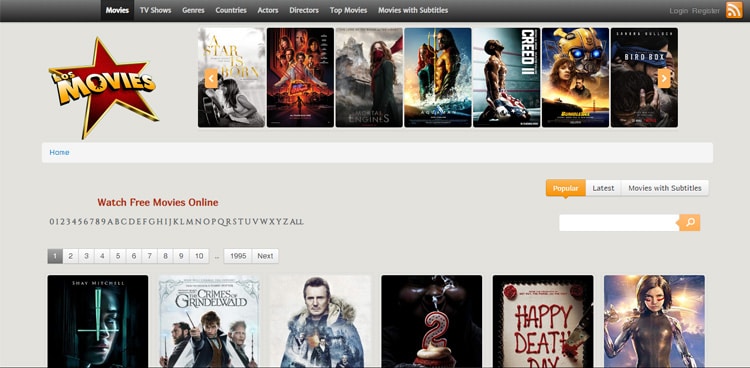Open the TV Shows menu item
Image resolution: width=750 pixels, height=368 pixels.
point(155,10)
